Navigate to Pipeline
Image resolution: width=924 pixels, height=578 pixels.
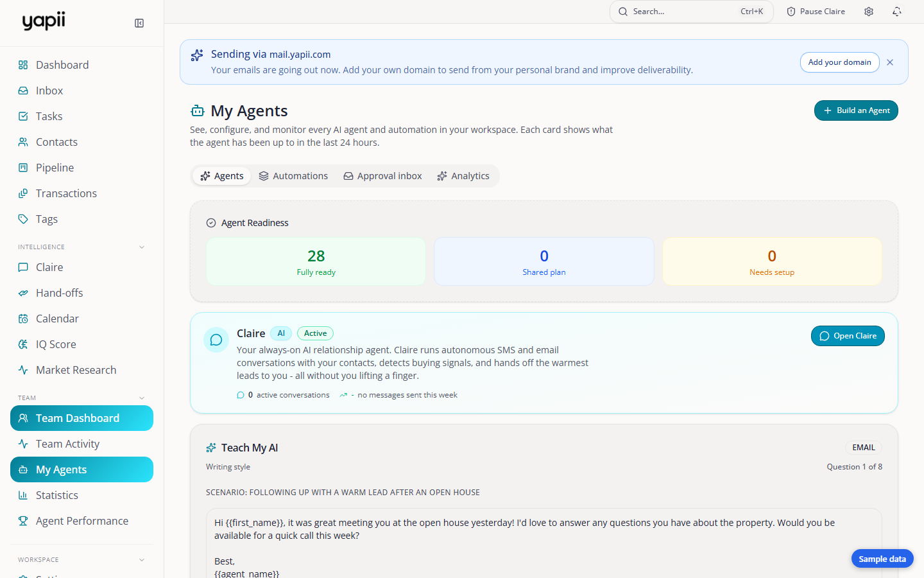[x=81, y=168]
